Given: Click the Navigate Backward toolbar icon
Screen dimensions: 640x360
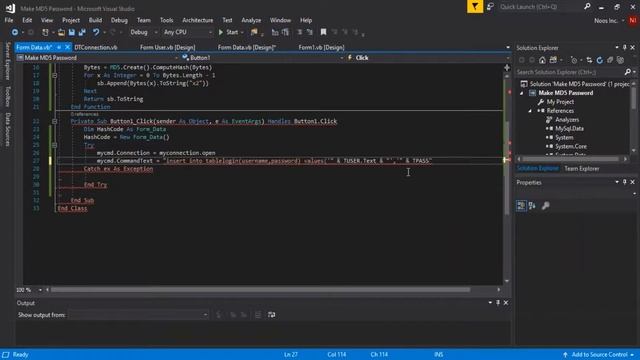Looking at the screenshot, I should coord(15,32).
